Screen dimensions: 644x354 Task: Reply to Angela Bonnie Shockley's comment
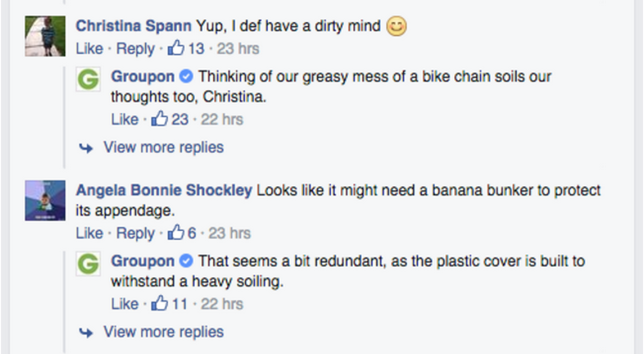[x=135, y=233]
